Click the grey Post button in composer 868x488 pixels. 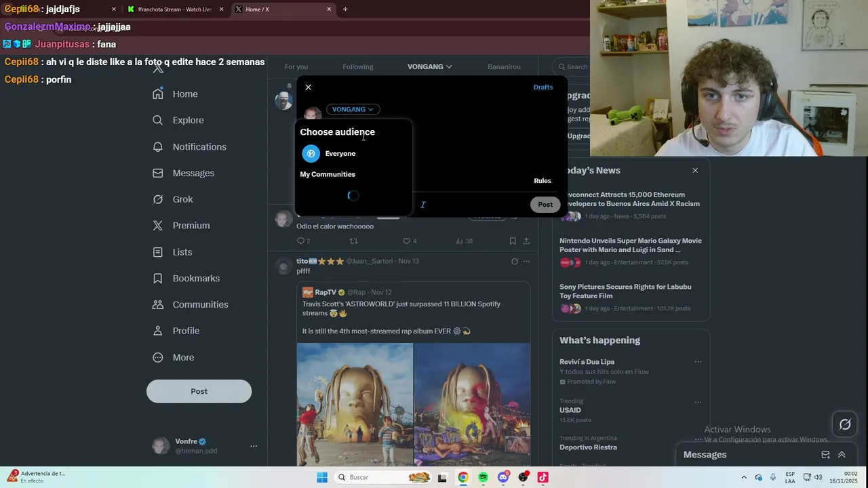[545, 205]
